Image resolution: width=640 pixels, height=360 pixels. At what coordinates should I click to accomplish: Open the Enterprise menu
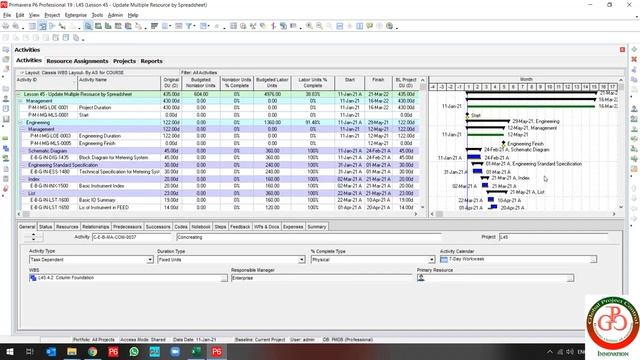point(76,15)
